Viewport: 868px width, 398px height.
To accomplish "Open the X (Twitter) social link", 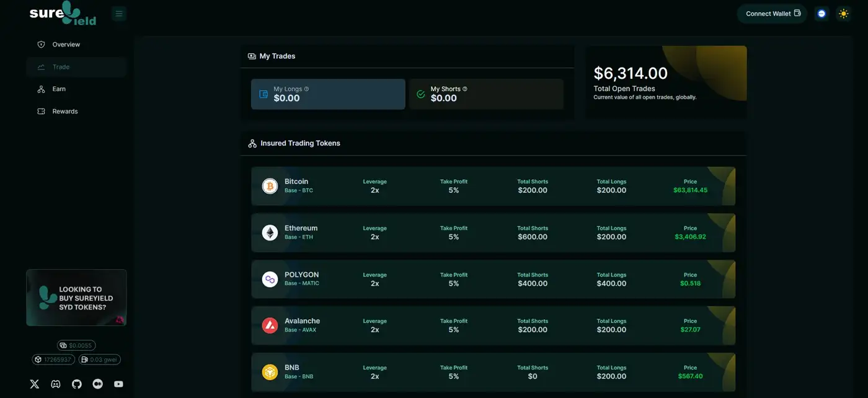I will (35, 384).
